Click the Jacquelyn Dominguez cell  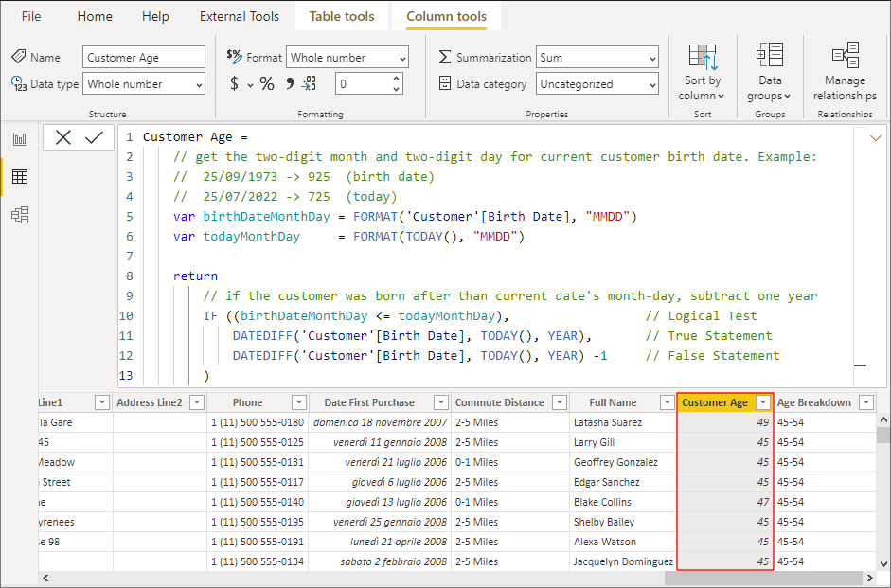click(x=623, y=561)
